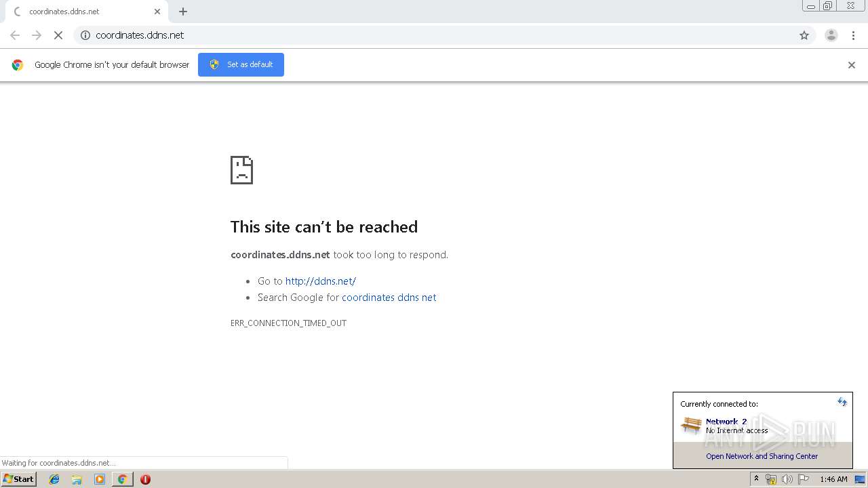Screen dimensions: 868x488
Task: Open Network and Sharing Center link
Action: pos(762,456)
